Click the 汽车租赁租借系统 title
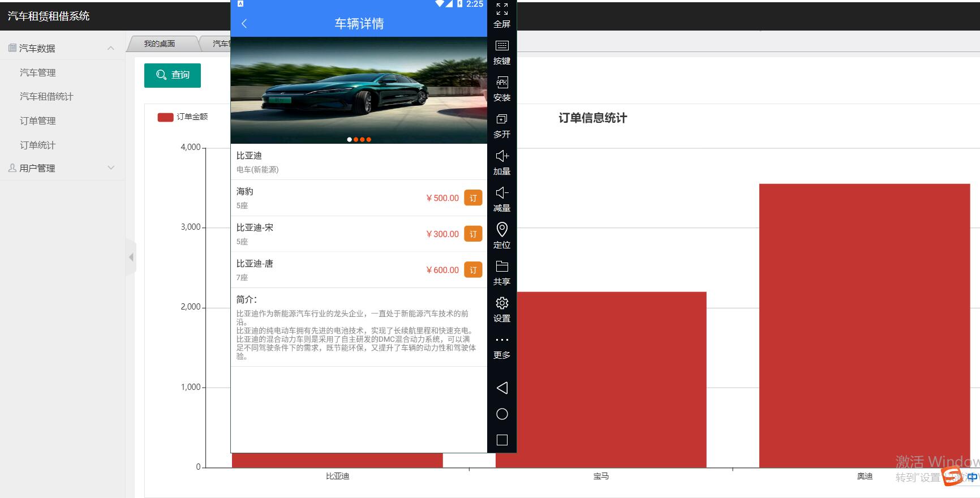Screen dimensions: 980x498 49,16
